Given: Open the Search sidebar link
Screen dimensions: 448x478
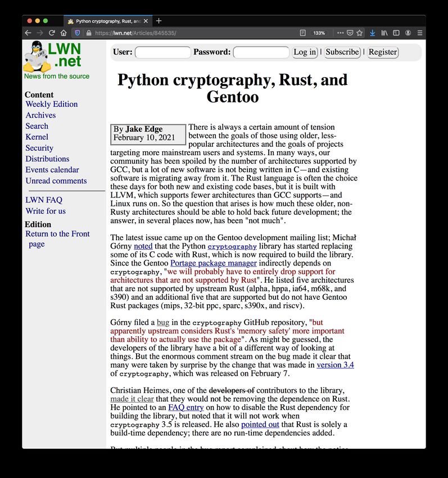Looking at the screenshot, I should coord(37,126).
